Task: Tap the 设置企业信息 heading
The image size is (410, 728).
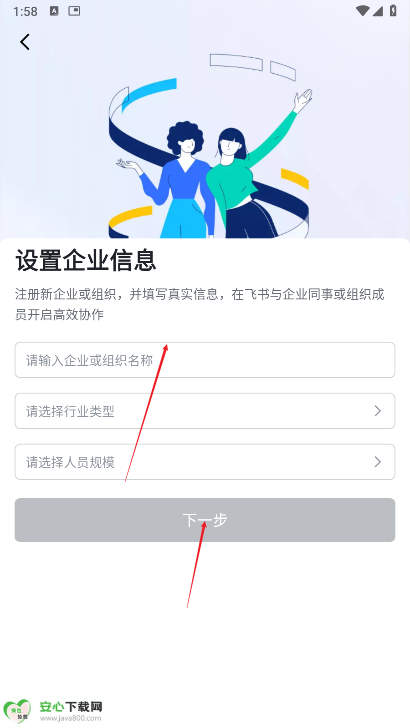Action: (86, 260)
